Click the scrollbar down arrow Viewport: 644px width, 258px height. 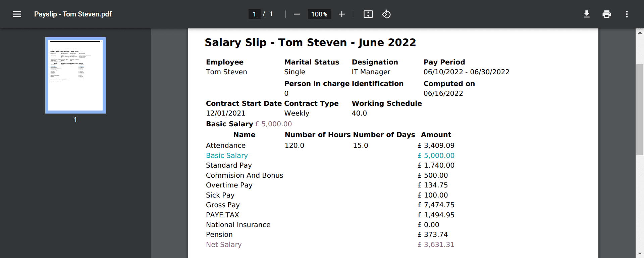640,254
